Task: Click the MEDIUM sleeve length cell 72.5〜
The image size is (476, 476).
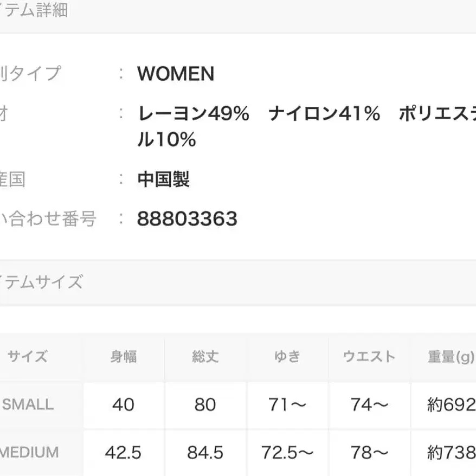Action: [287, 452]
